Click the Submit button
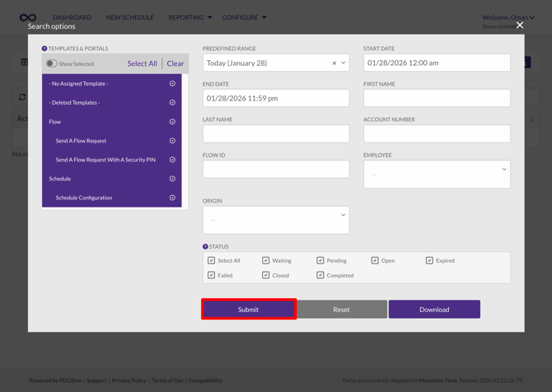The image size is (552, 392). pyautogui.click(x=249, y=310)
